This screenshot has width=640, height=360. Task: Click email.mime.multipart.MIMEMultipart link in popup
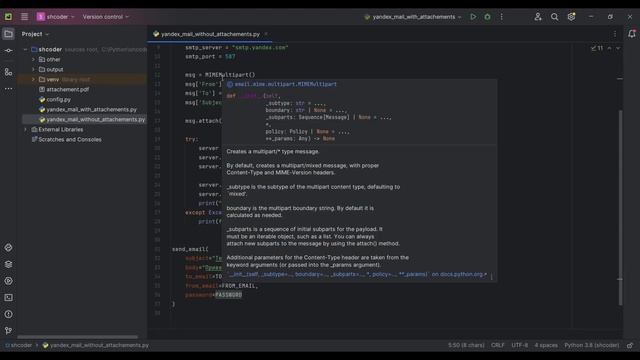[286, 84]
